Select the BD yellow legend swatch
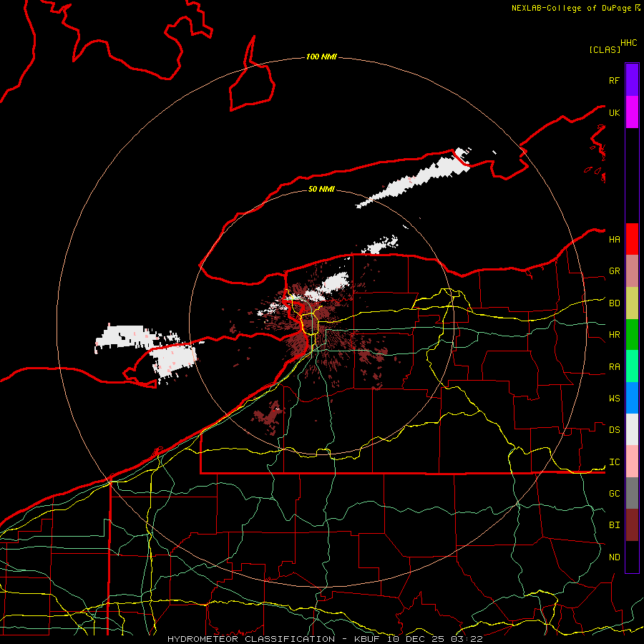The image size is (644, 644). point(632,303)
